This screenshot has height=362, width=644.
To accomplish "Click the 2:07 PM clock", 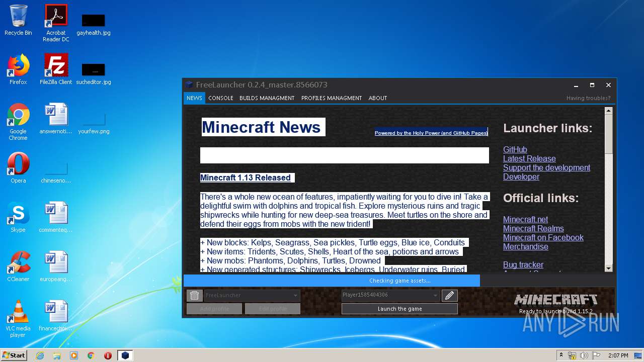I will 618,355.
